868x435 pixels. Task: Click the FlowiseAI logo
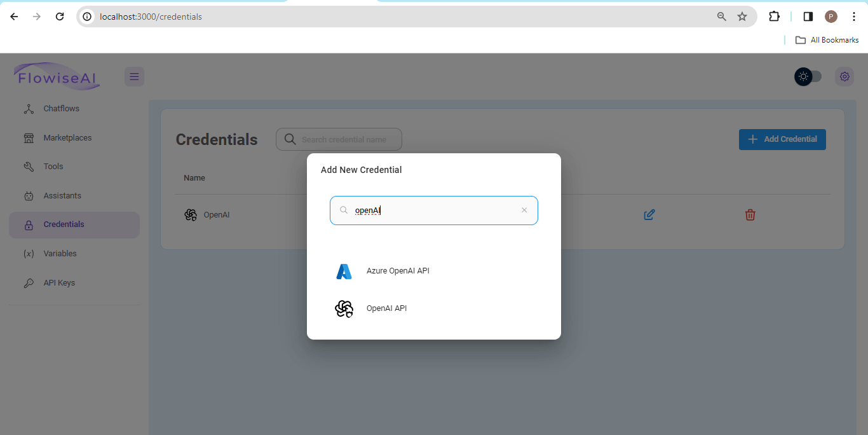click(x=57, y=77)
